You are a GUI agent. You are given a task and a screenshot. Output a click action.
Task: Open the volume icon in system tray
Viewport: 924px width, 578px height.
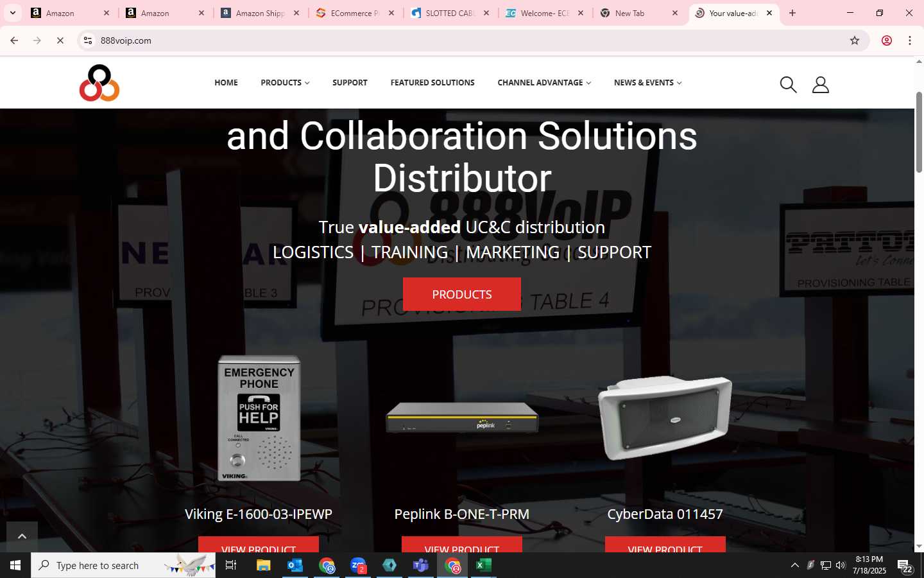[841, 565]
